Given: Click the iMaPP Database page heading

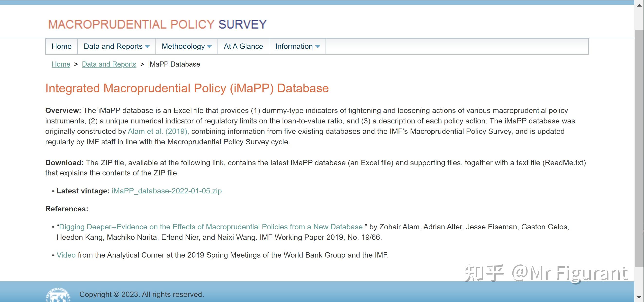Looking at the screenshot, I should point(187,88).
